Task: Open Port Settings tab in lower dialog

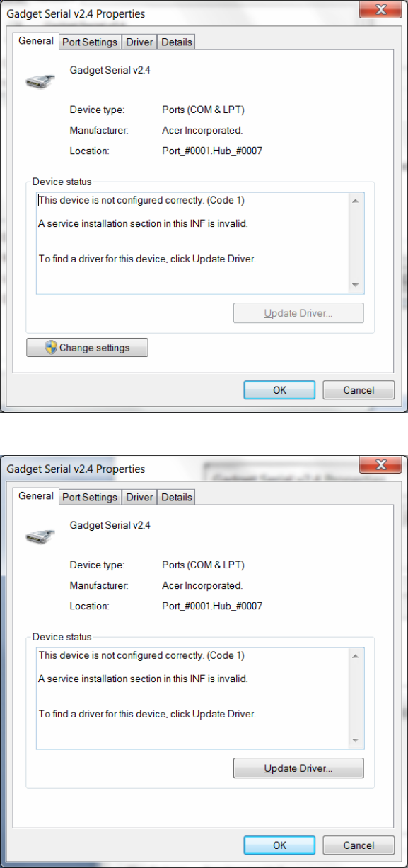Action: [90, 498]
